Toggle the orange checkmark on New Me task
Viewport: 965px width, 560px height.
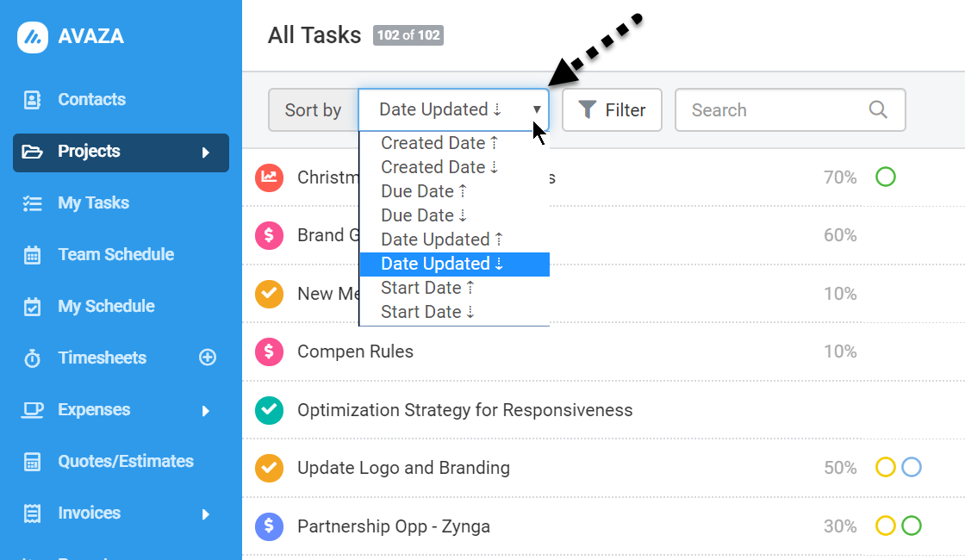pos(269,294)
